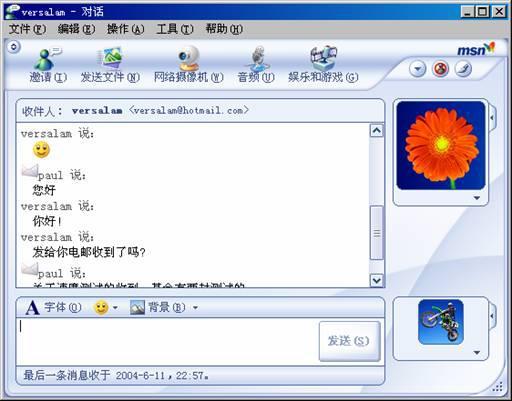Image resolution: width=512 pixels, height=401 pixels.
Task: Open the Actions (操作) menu
Action: tap(125, 29)
